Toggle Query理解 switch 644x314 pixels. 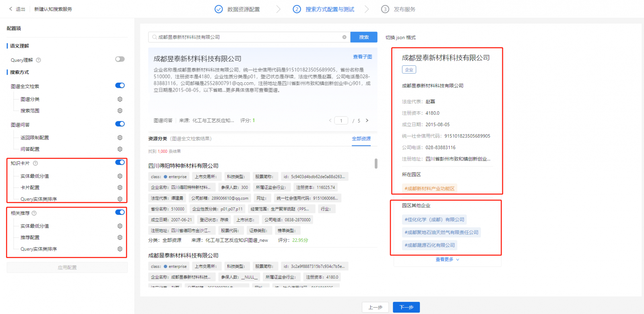[x=120, y=59]
